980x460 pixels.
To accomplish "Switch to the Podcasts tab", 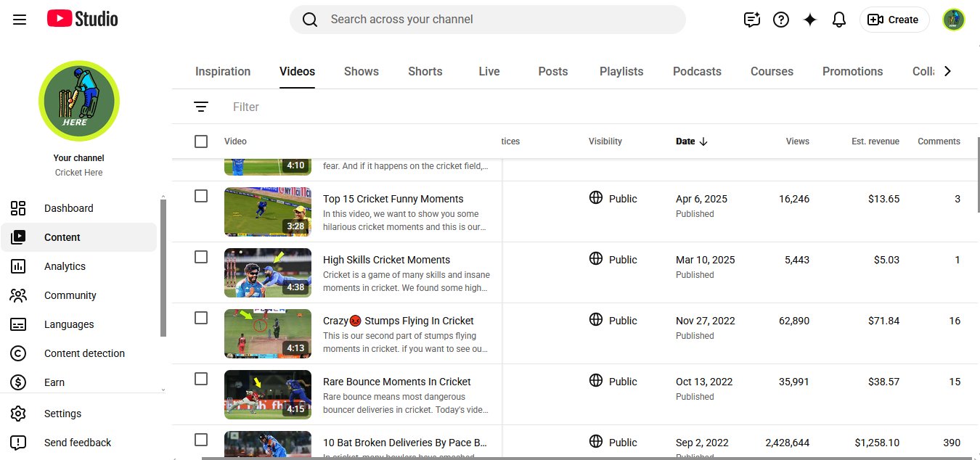I will point(697,71).
